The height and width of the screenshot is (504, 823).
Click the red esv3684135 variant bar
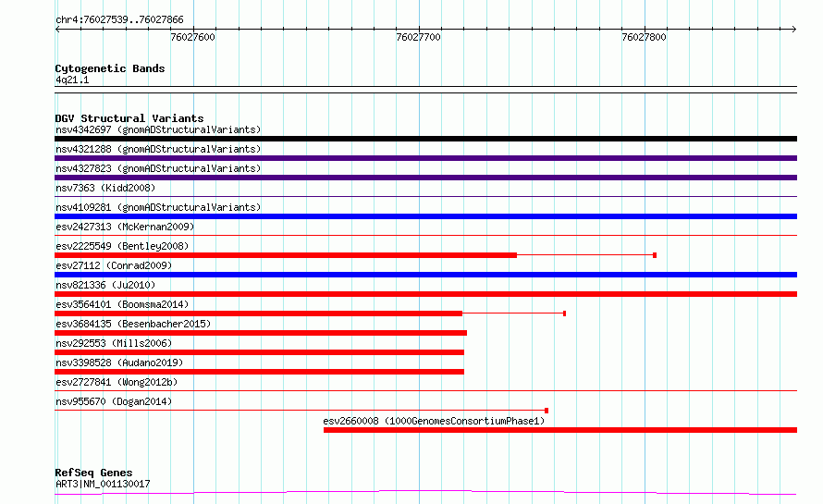point(261,333)
